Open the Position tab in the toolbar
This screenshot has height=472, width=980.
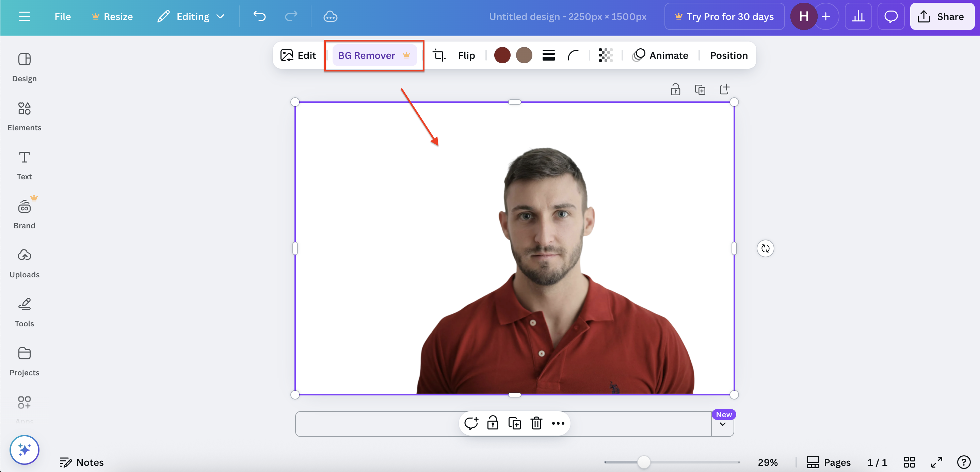(x=728, y=55)
